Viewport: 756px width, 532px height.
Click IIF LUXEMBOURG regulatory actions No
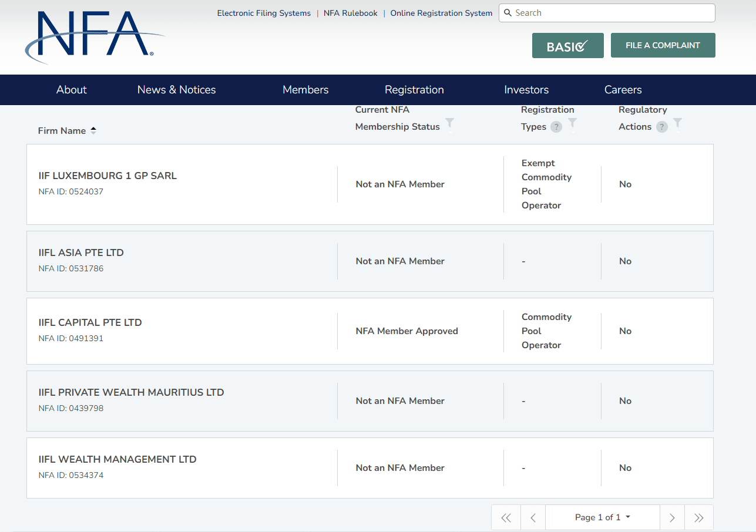click(625, 184)
